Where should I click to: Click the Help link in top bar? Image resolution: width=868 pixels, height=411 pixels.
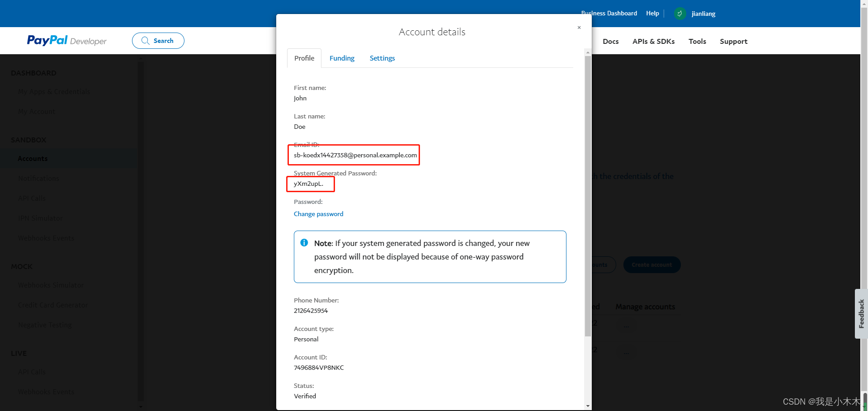[652, 14]
